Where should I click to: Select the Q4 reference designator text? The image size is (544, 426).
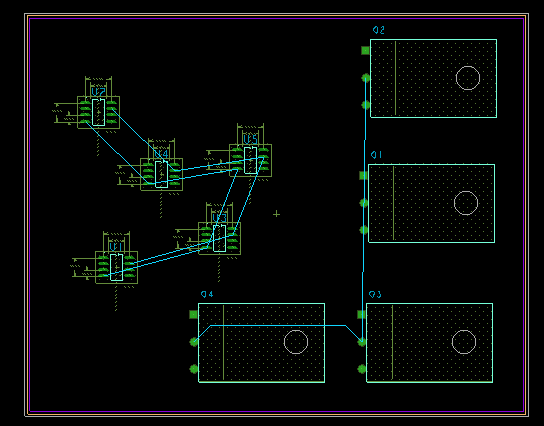tap(207, 295)
